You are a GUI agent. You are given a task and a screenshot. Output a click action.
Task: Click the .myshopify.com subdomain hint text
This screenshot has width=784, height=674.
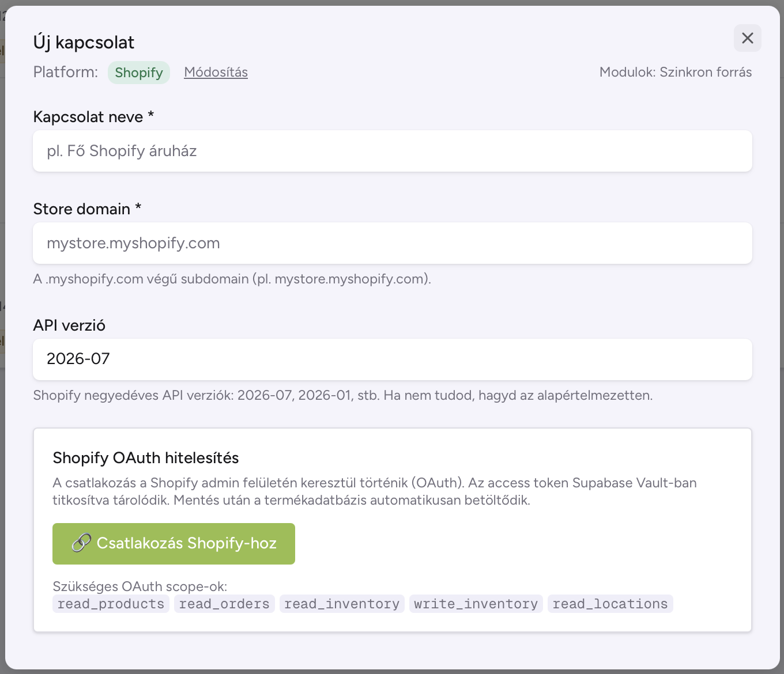click(x=232, y=279)
